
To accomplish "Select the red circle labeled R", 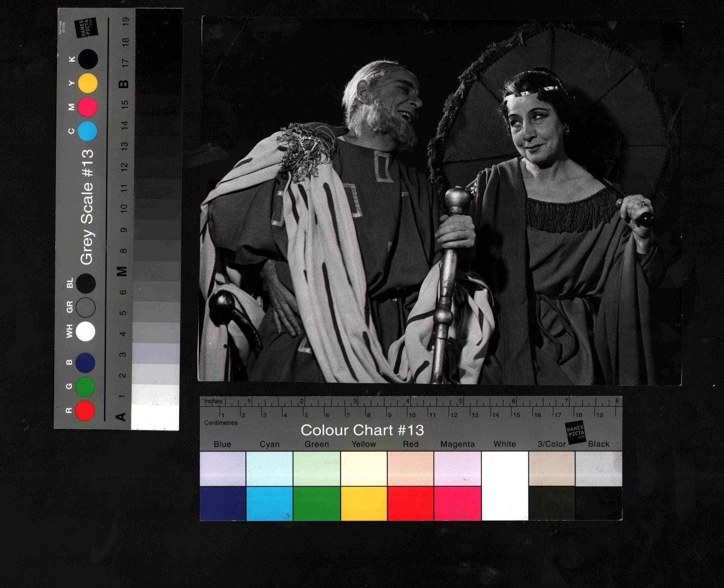I will click(85, 410).
